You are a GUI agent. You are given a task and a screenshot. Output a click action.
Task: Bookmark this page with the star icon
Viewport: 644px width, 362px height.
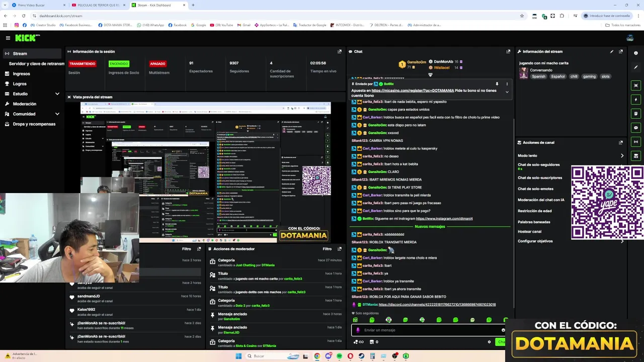(x=522, y=16)
